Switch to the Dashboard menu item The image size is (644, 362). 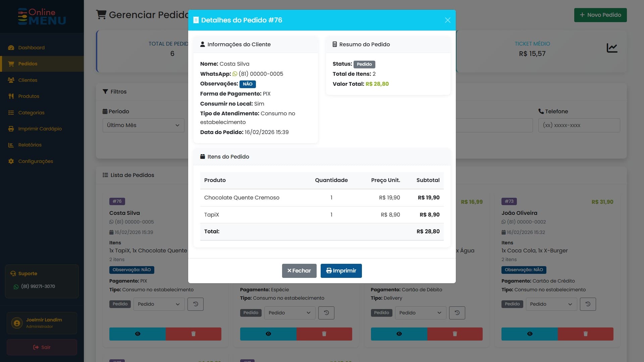31,48
